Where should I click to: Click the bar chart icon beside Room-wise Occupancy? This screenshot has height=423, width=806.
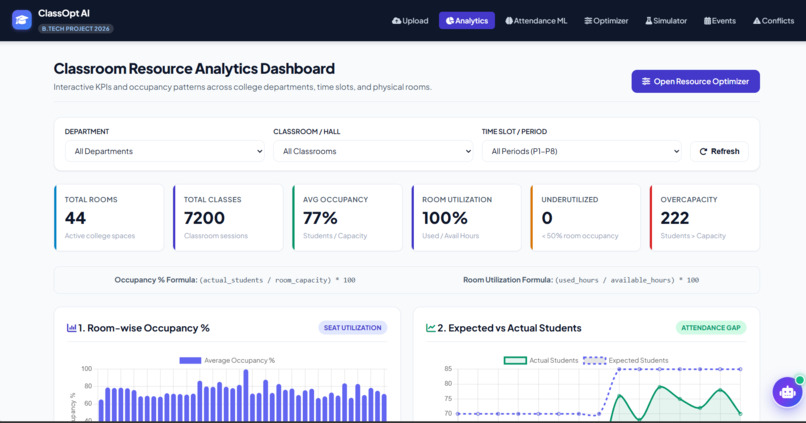[71, 328]
